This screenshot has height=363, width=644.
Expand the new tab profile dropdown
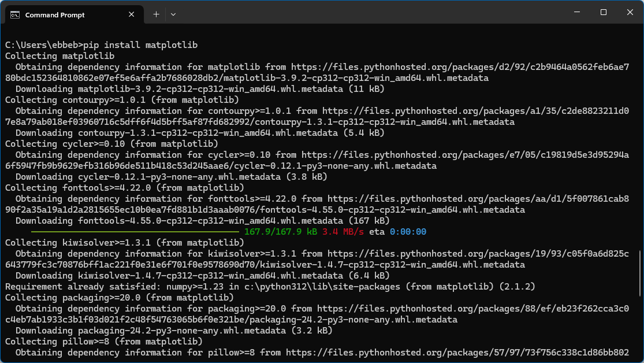click(173, 14)
